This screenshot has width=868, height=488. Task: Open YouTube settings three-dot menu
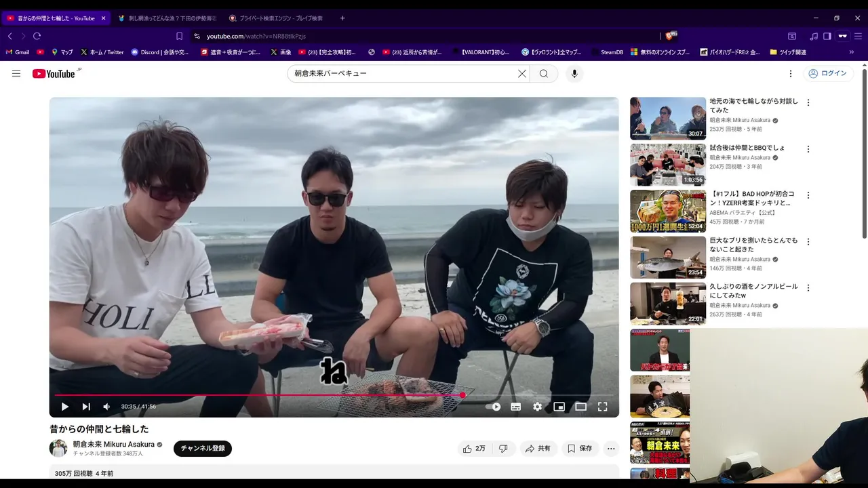[x=790, y=73]
